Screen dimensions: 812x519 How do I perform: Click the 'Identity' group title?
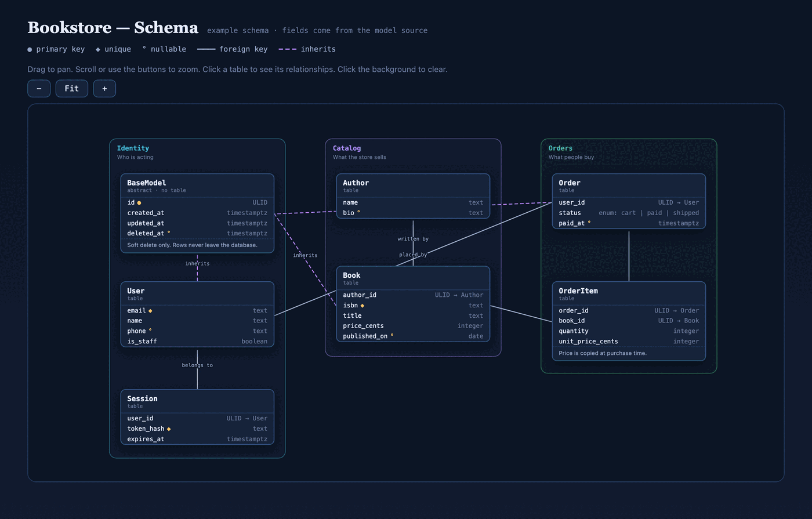[133, 148]
